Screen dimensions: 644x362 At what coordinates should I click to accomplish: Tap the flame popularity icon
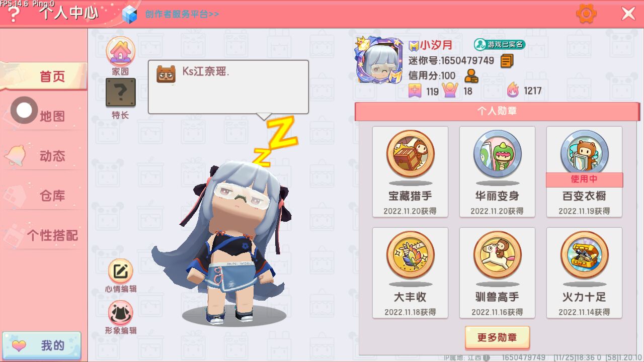pyautogui.click(x=512, y=90)
